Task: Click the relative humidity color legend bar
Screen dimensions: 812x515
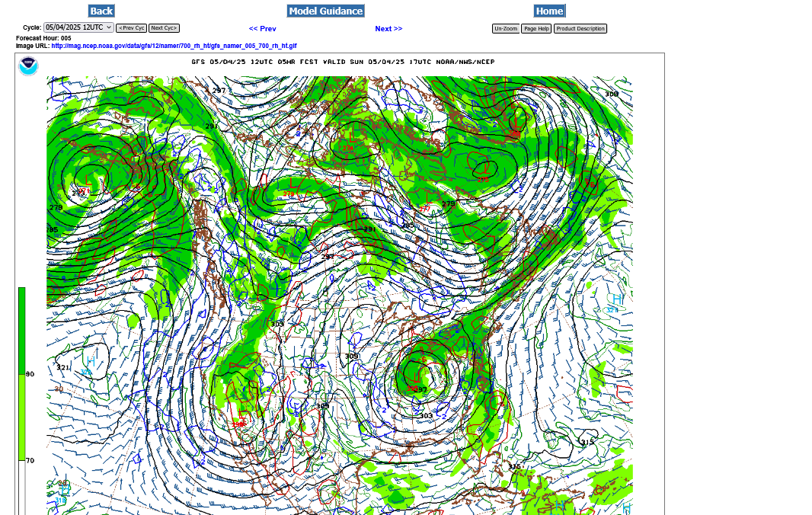Action: tap(22, 401)
